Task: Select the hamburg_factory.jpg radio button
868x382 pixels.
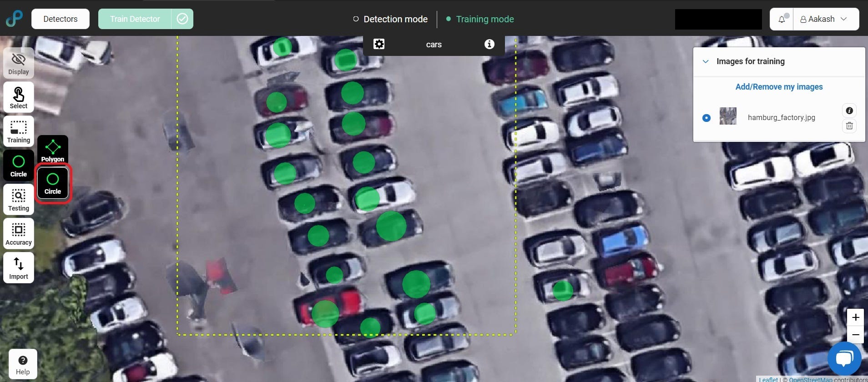Action: tap(707, 118)
